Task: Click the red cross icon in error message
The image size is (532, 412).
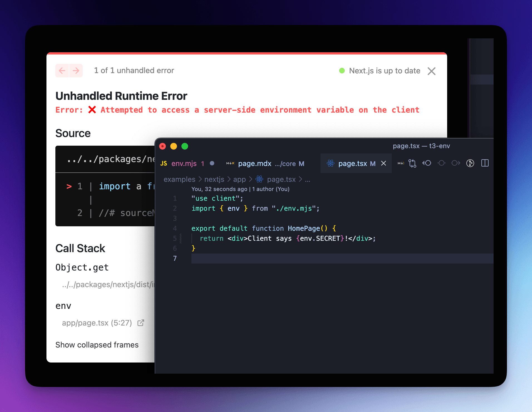Action: (92, 110)
